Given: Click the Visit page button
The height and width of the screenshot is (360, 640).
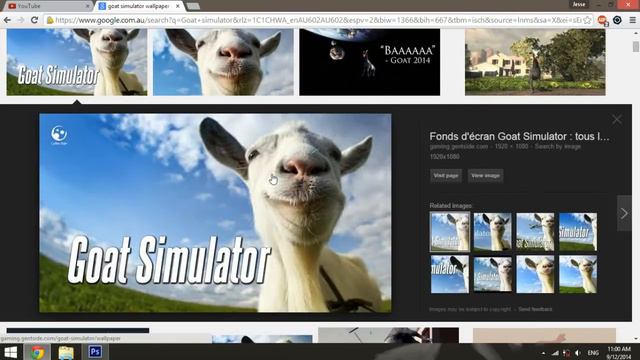Looking at the screenshot, I should tap(446, 176).
